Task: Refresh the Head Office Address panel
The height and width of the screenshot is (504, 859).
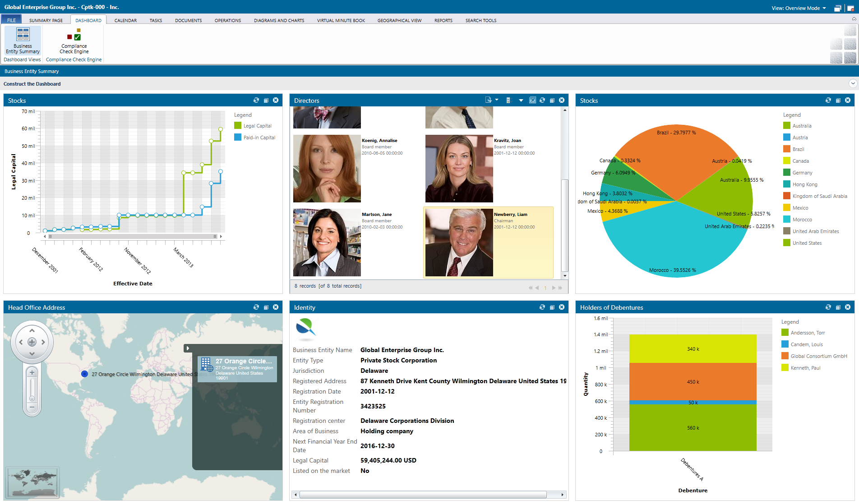Action: click(x=256, y=307)
